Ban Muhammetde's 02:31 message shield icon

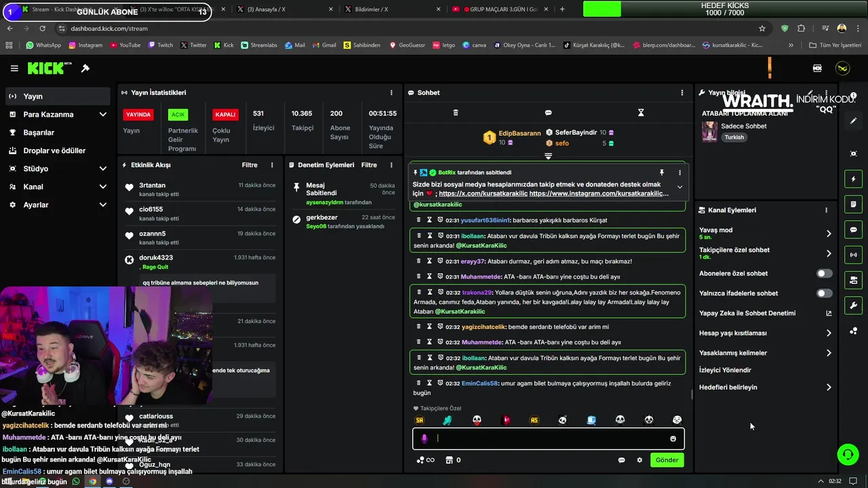tap(440, 277)
